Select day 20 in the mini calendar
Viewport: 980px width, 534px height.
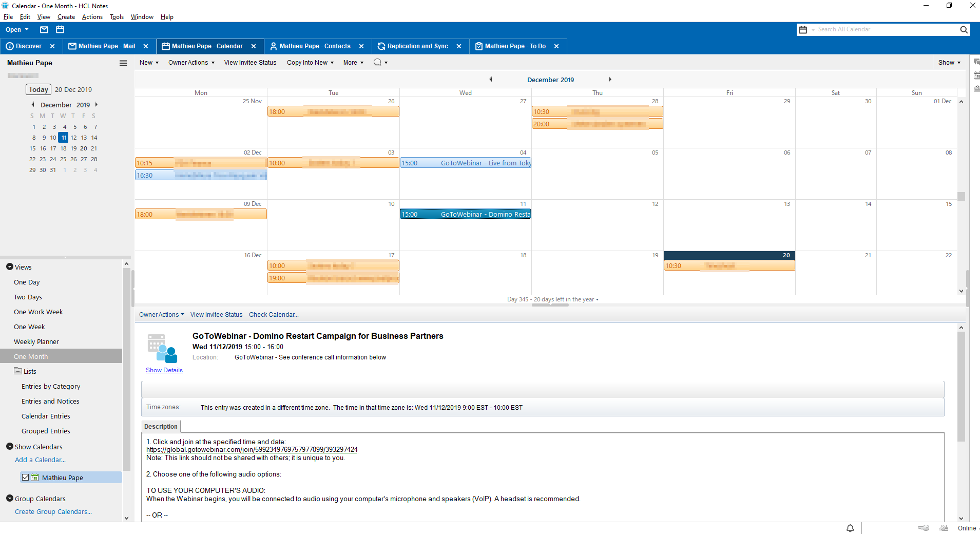click(84, 148)
